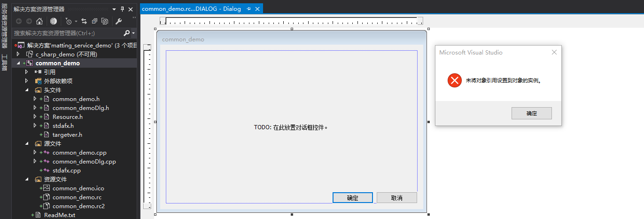Expand the 外部依赖项 node
Screen dimensions: 644x219
[27, 81]
